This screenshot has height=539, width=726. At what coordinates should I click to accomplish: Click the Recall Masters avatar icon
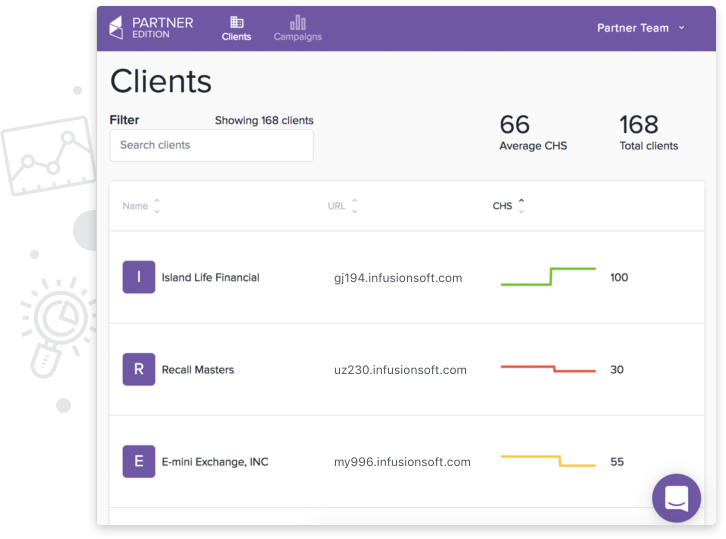click(x=138, y=370)
